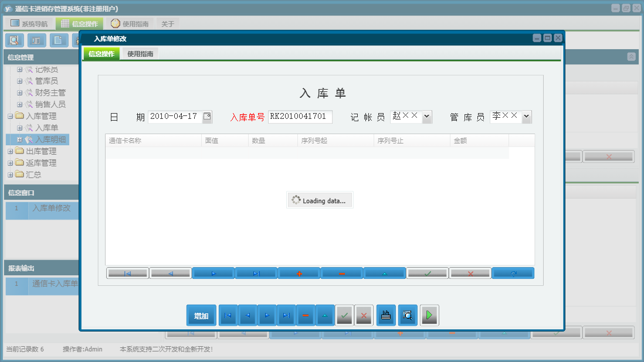Click the up-triangle edit icon in bottom toolbar
This screenshot has height=362, width=644.
(x=325, y=315)
